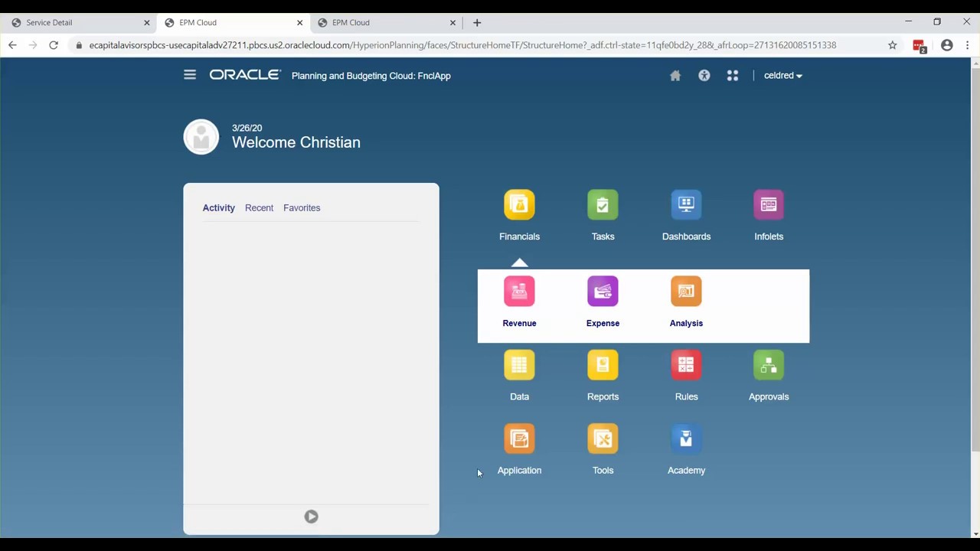Click the play button in activity panel
The width and height of the screenshot is (980, 551).
point(311,517)
